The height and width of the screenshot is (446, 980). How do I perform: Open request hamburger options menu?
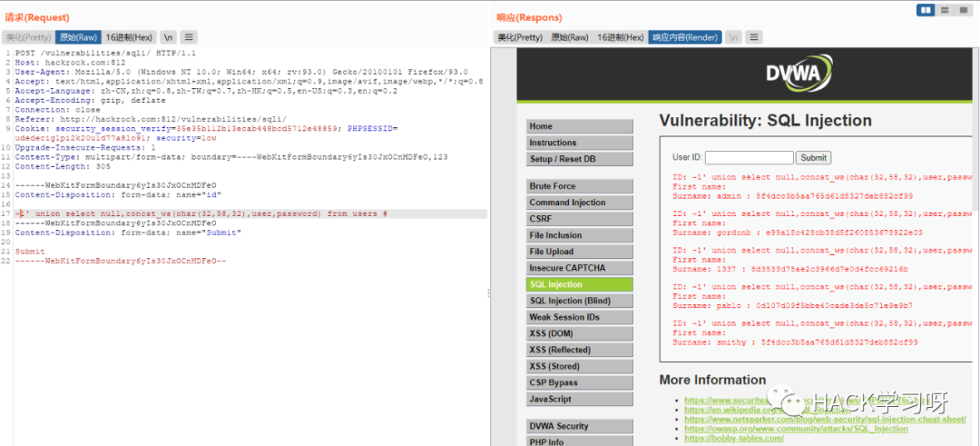point(190,37)
